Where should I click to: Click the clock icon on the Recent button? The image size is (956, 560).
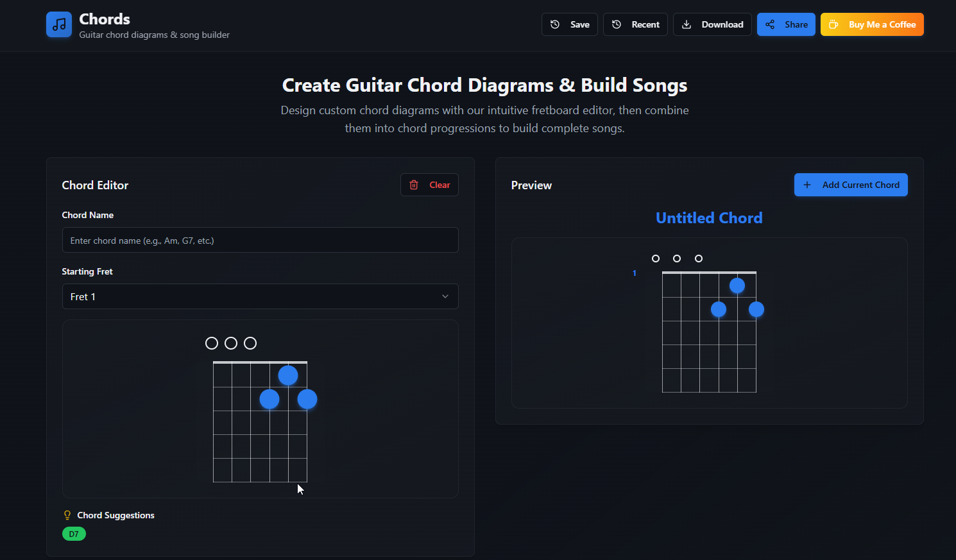coord(617,24)
